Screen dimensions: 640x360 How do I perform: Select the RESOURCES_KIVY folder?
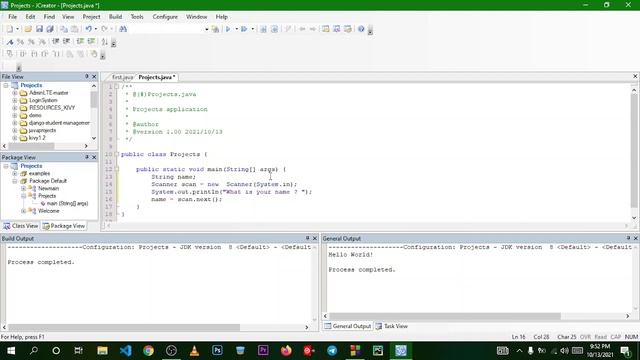[x=52, y=108]
